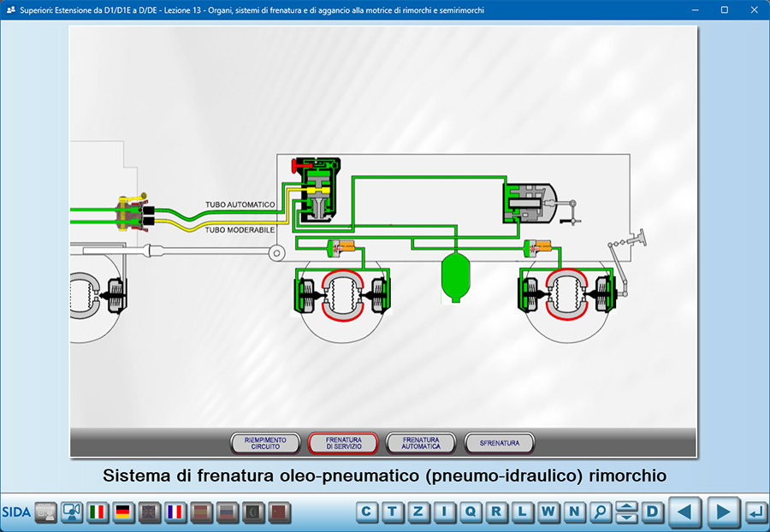Switch to Sfrenatura animation state
Image resolution: width=770 pixels, height=532 pixels.
click(x=500, y=443)
